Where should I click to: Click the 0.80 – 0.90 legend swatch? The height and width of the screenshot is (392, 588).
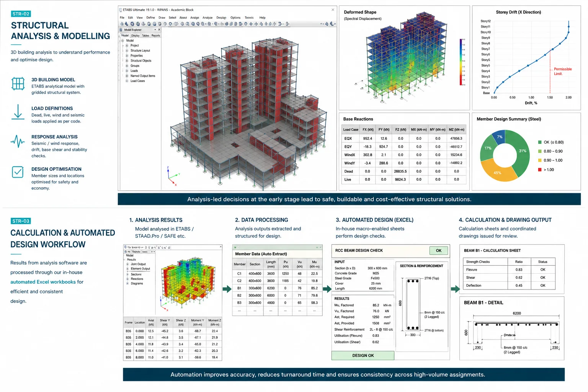tap(540, 151)
